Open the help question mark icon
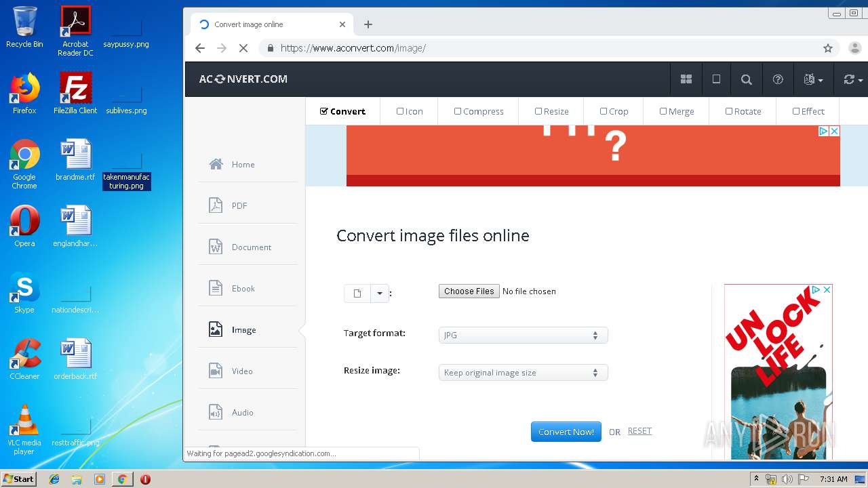This screenshot has width=868, height=488. (778, 79)
